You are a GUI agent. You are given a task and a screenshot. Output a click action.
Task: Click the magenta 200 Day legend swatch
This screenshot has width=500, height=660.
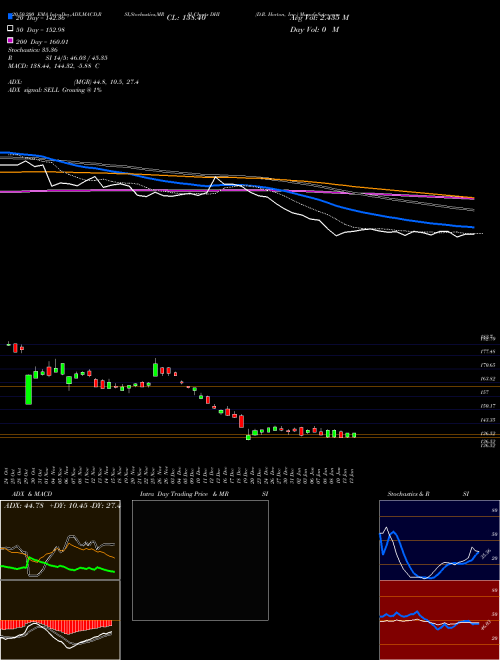coord(10,40)
